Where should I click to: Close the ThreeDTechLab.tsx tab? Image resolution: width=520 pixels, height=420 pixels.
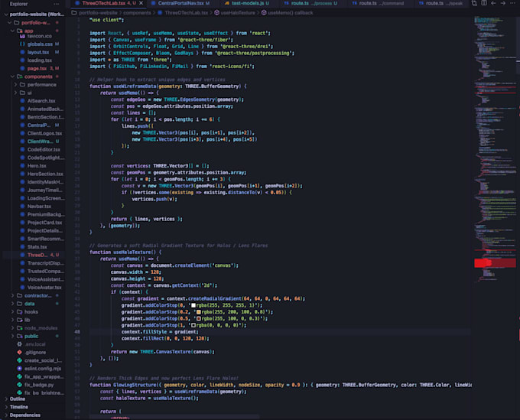tap(141, 3)
